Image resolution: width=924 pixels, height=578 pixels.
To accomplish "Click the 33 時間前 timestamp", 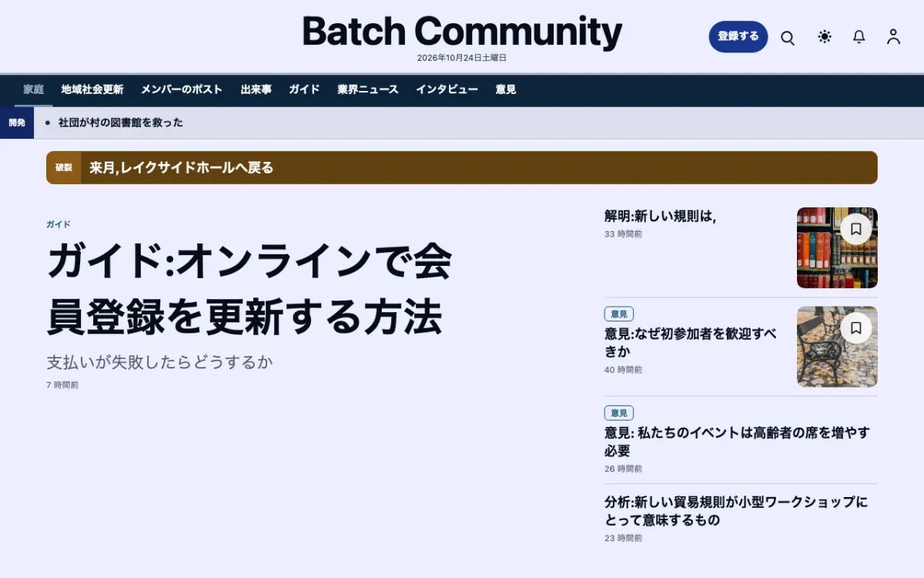I will [623, 234].
